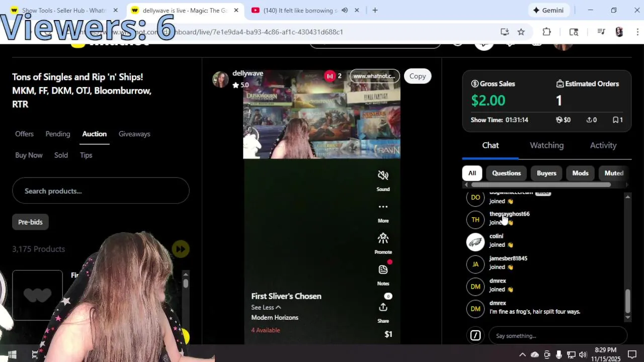The height and width of the screenshot is (362, 644).
Task: Click the volume icon in system tray
Action: [583, 354]
